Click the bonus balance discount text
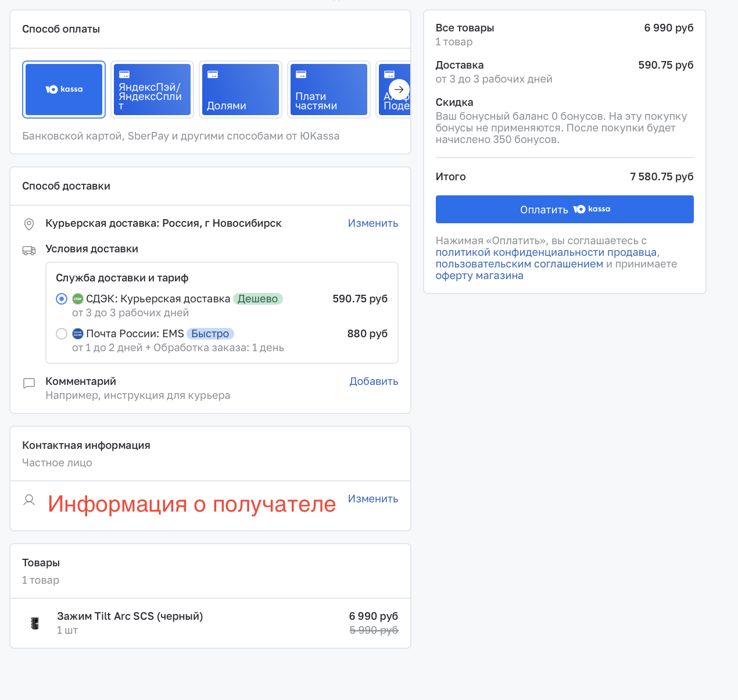738x700 pixels. [561, 128]
